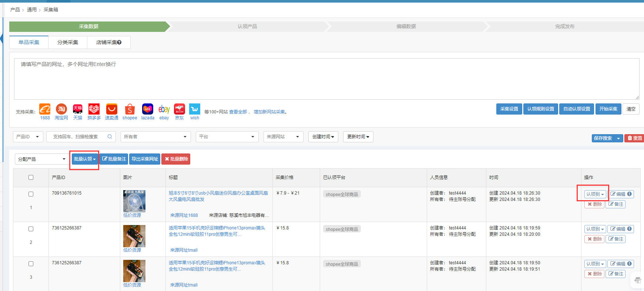
Task: Expand the 平台 filter dropdown
Action: click(227, 137)
